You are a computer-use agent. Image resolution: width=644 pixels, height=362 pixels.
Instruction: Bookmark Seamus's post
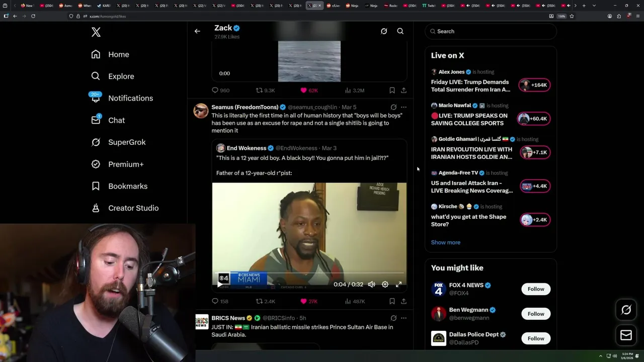[x=392, y=302]
